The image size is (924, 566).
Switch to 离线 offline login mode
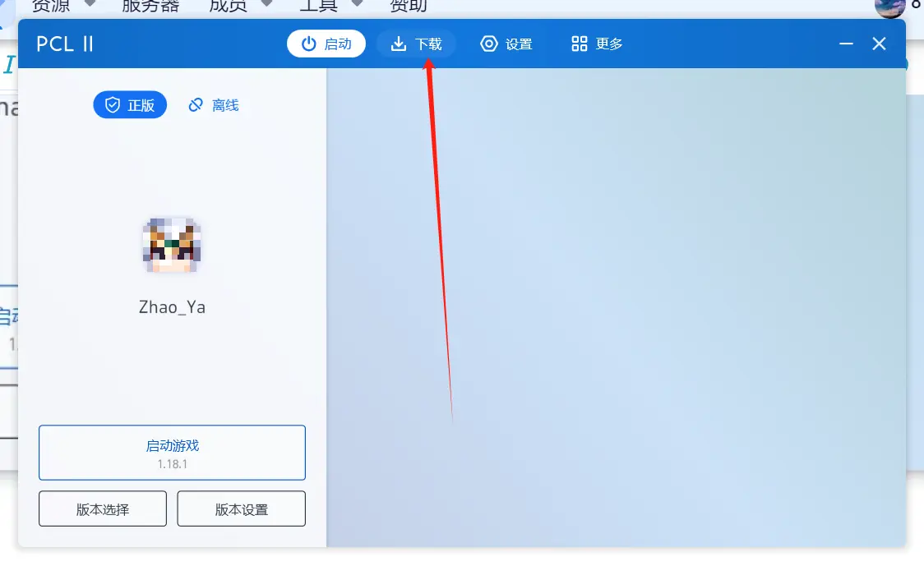coord(213,105)
